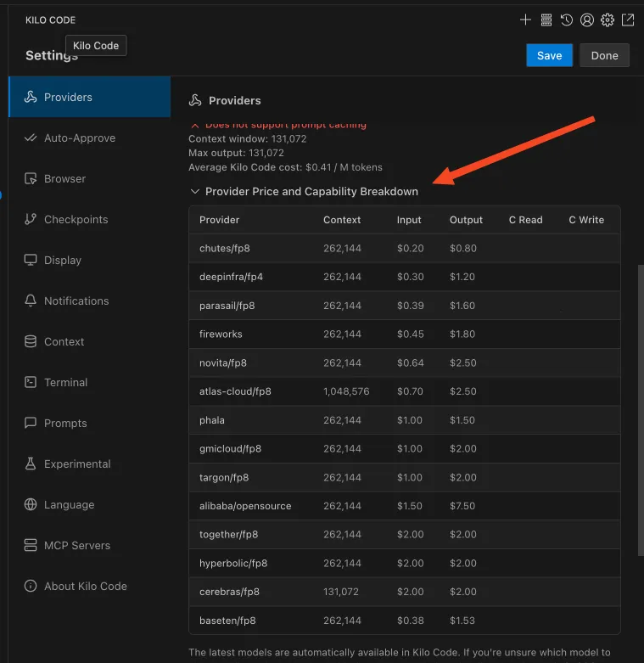Switch to the Experimental settings tab
The height and width of the screenshot is (663, 644).
point(77,464)
